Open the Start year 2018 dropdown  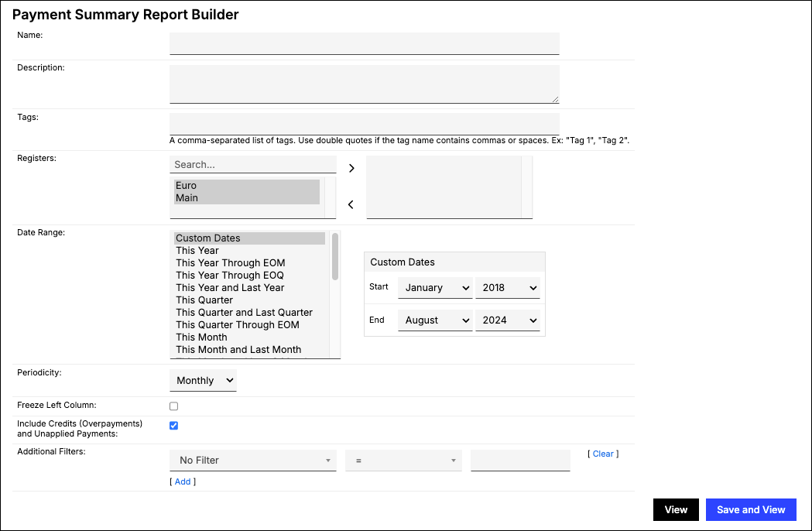click(x=508, y=288)
